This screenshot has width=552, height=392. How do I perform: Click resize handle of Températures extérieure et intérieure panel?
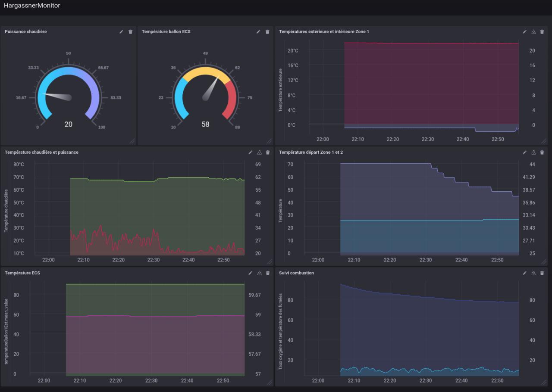click(544, 141)
